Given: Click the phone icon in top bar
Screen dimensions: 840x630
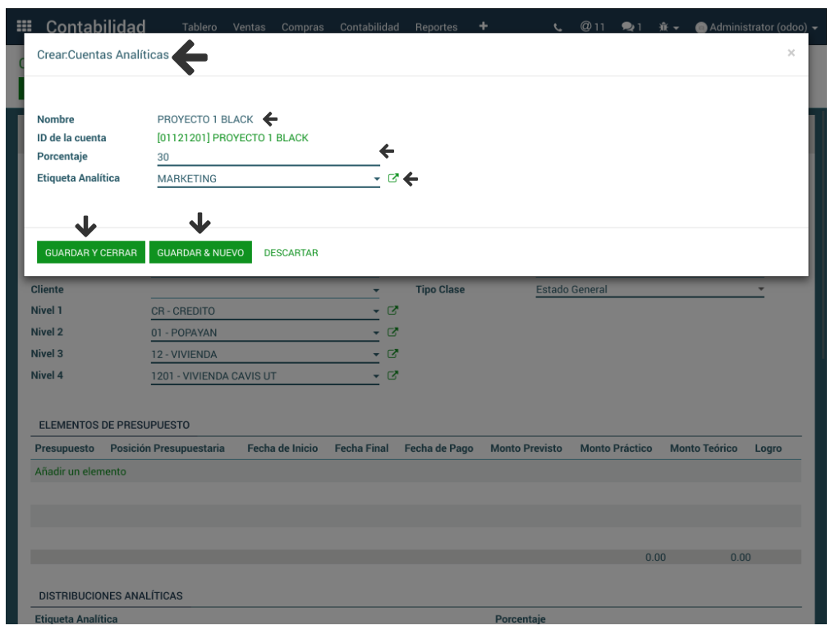Looking at the screenshot, I should point(558,27).
